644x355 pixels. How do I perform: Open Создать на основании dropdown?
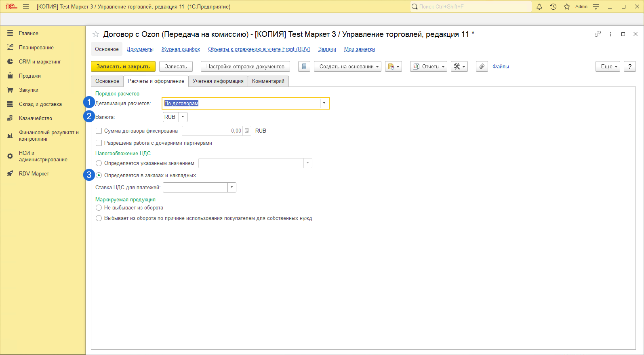point(347,66)
